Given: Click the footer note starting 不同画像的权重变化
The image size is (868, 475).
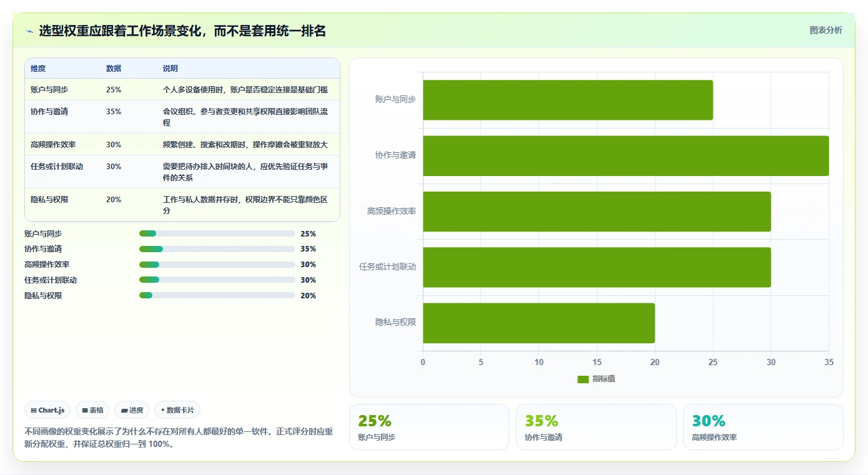Looking at the screenshot, I should 179,438.
